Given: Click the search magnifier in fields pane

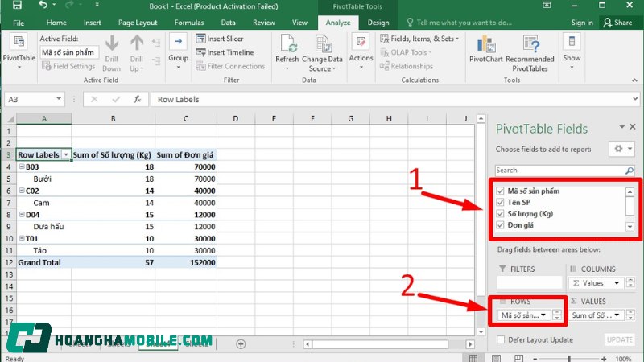Looking at the screenshot, I should (x=630, y=171).
